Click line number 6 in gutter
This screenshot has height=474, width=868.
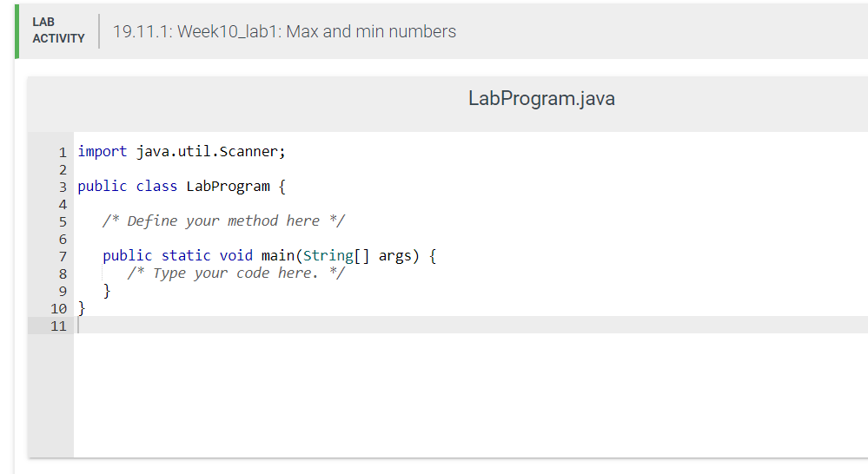(x=63, y=240)
